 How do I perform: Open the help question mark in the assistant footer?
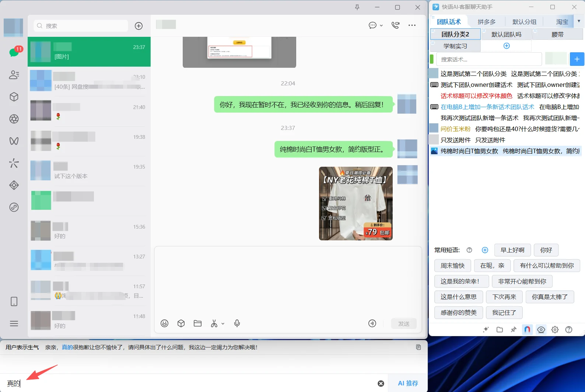[x=569, y=329]
